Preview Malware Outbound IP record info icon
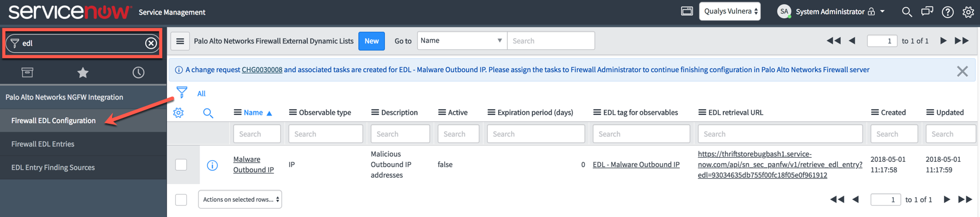Viewport: 980px width, 217px height. click(x=212, y=165)
